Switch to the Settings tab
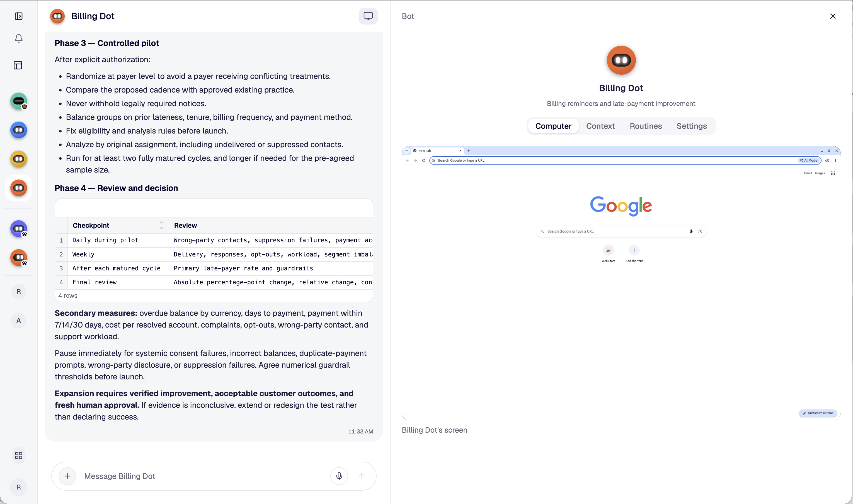 click(x=691, y=126)
